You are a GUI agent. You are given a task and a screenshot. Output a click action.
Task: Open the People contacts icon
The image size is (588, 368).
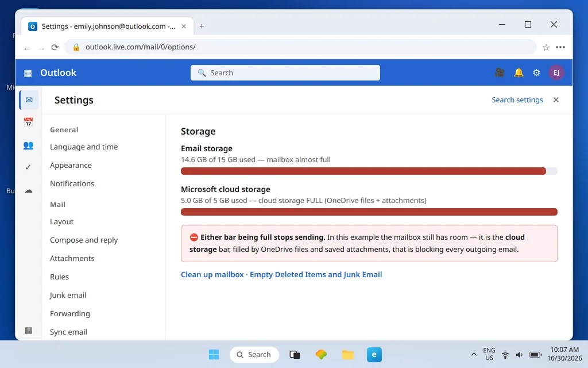pyautogui.click(x=29, y=145)
